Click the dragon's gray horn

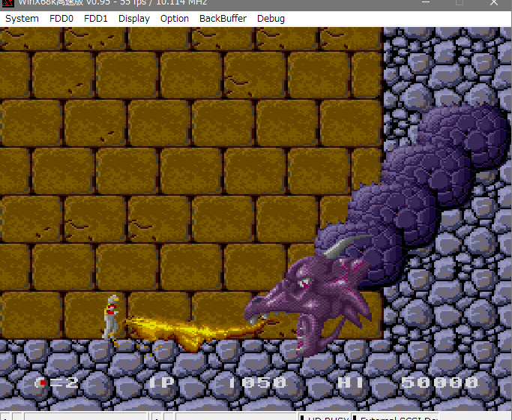click(x=349, y=244)
